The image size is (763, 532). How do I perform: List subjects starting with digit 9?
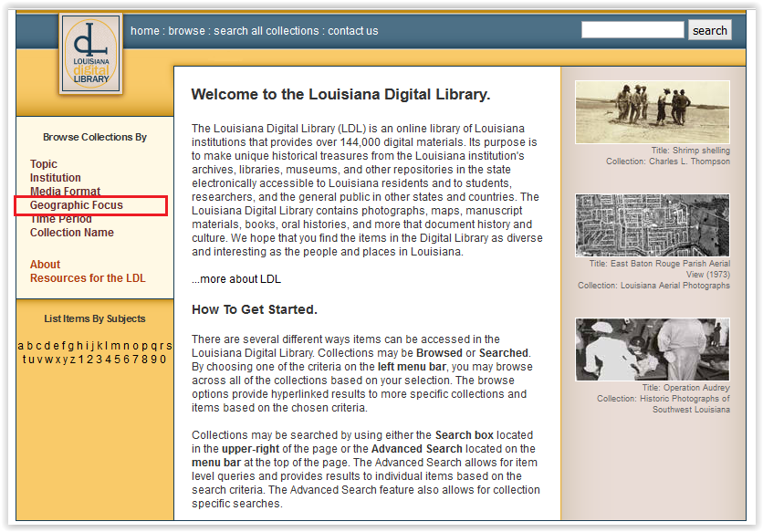point(154,360)
